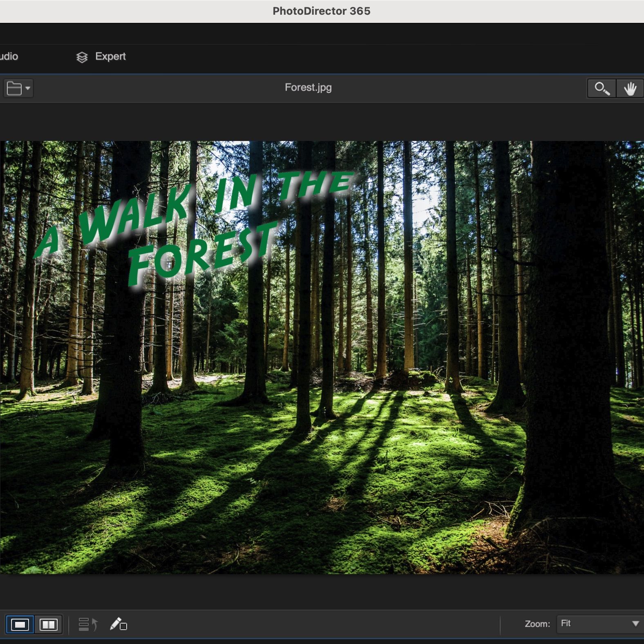
Task: Switch to single image view mode
Action: coord(20,624)
